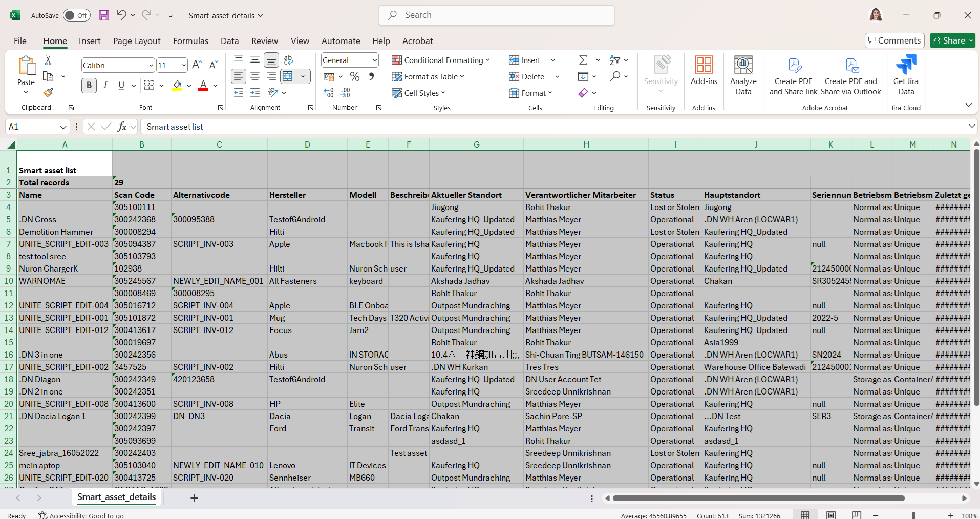Apply the yellow fill color swatch
This screenshot has width=980, height=519.
click(x=177, y=86)
